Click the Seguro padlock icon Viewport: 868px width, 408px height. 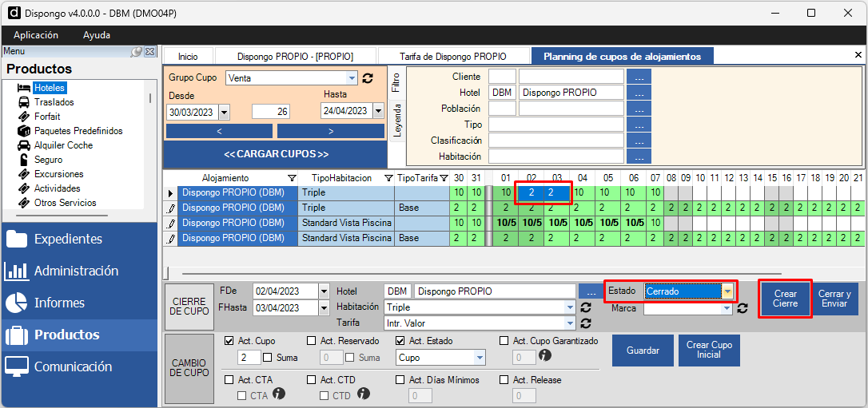[24, 160]
